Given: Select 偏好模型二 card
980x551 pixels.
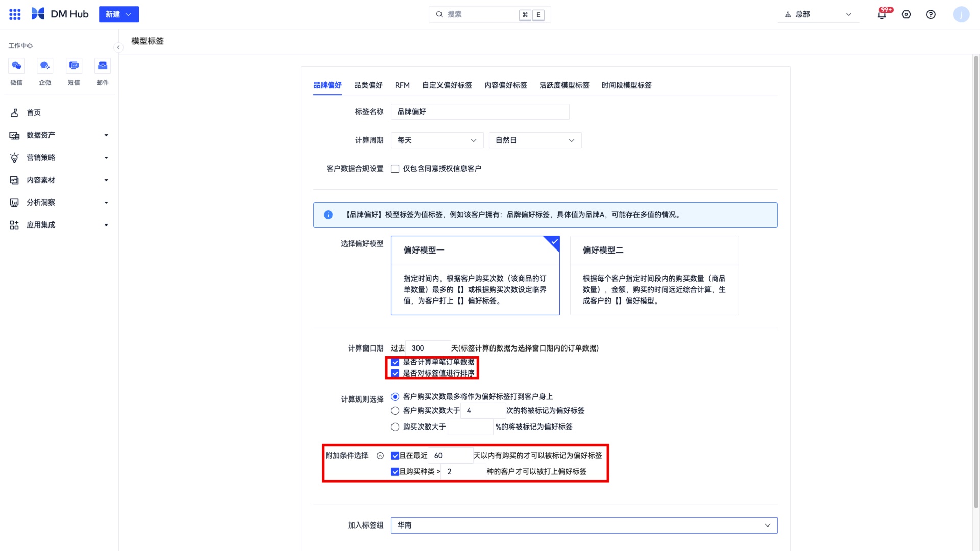Looking at the screenshot, I should 654,275.
